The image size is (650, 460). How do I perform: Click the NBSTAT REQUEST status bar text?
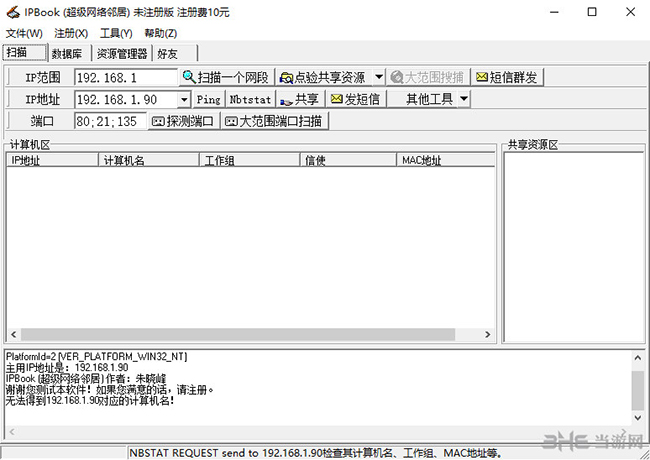tap(316, 453)
